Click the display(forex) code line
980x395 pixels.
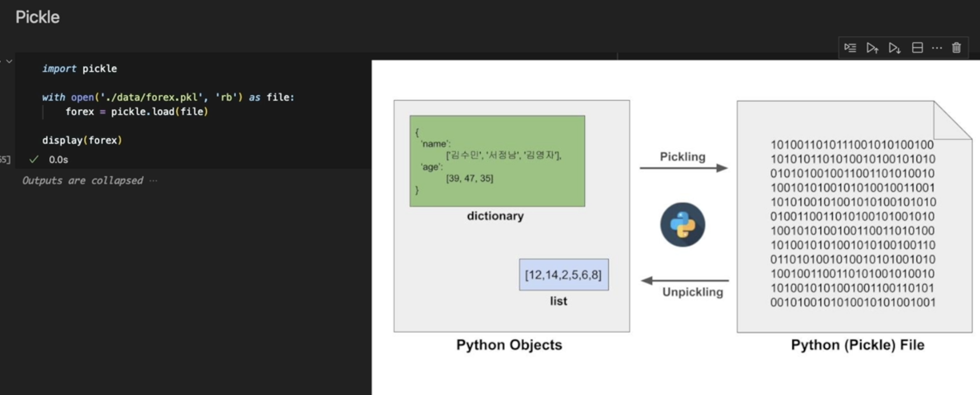coord(82,140)
